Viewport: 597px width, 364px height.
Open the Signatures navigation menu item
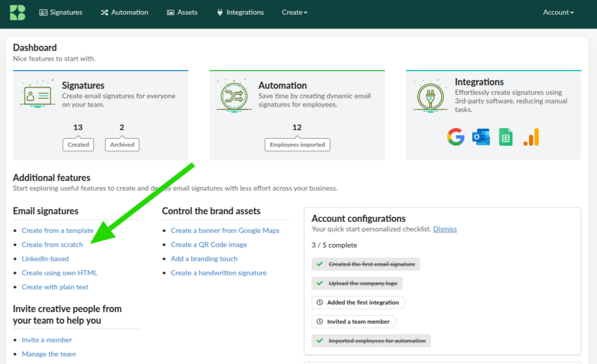[x=61, y=12]
